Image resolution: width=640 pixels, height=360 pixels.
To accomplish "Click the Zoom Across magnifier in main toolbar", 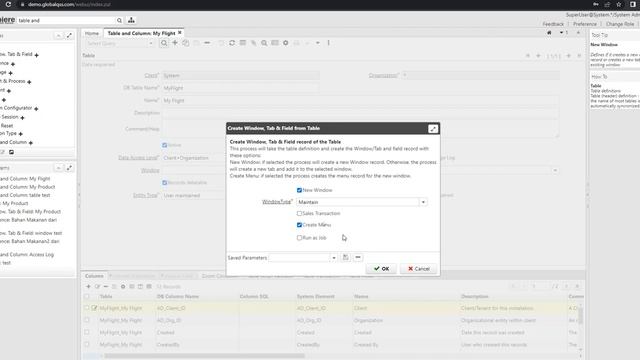I will 264,43.
